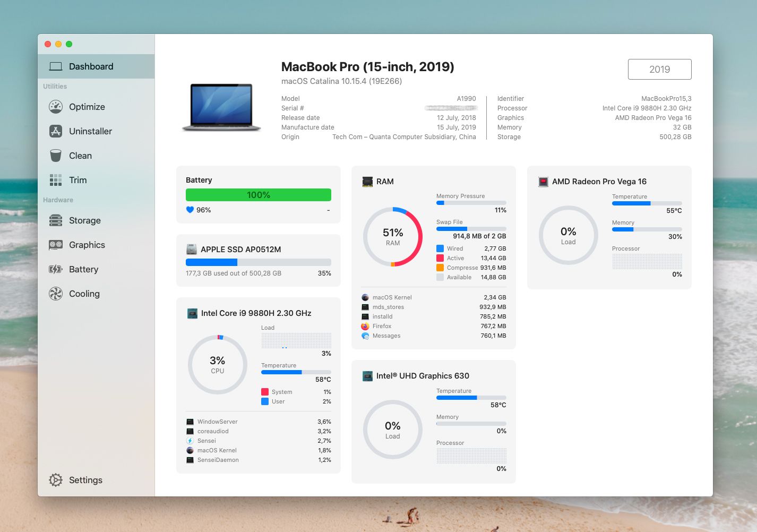Click the Trim grid icon
The width and height of the screenshot is (757, 532).
pos(56,180)
